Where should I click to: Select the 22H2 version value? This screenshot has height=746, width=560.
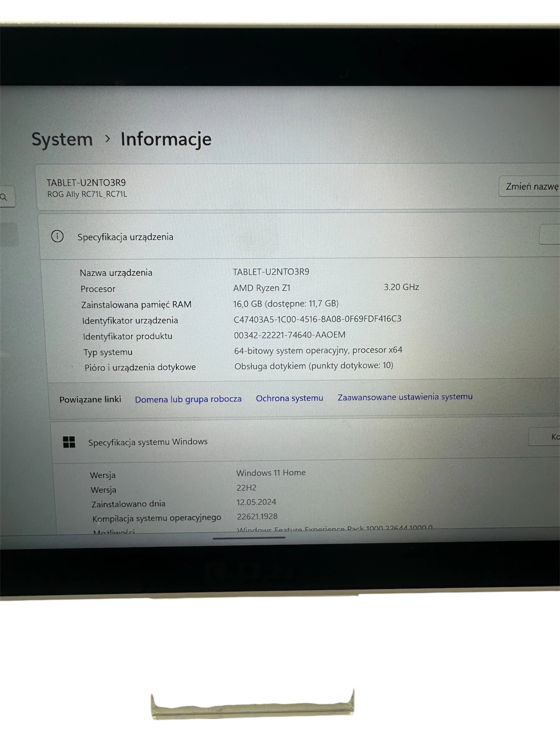tap(246, 488)
